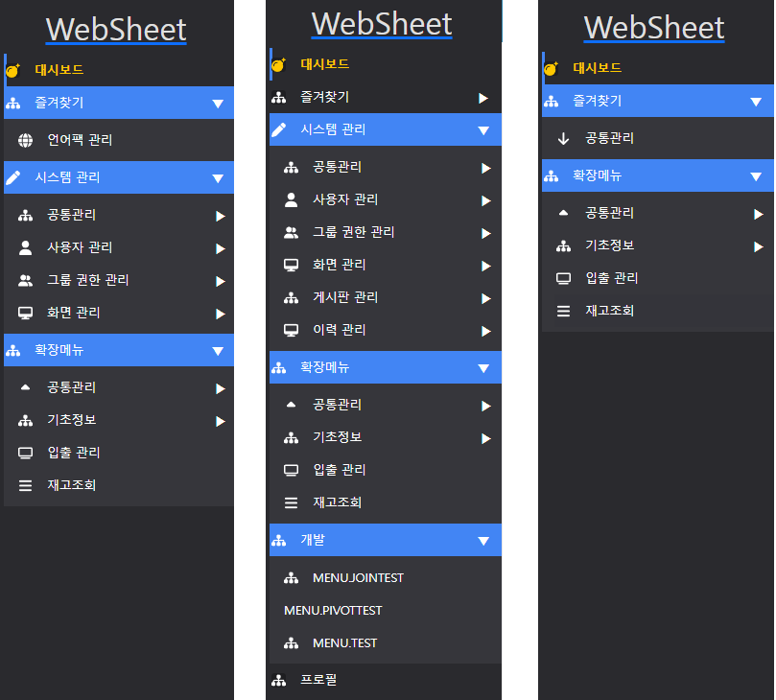Click the pencil icon of 시스템 관리 in middle sidebar

click(x=278, y=130)
